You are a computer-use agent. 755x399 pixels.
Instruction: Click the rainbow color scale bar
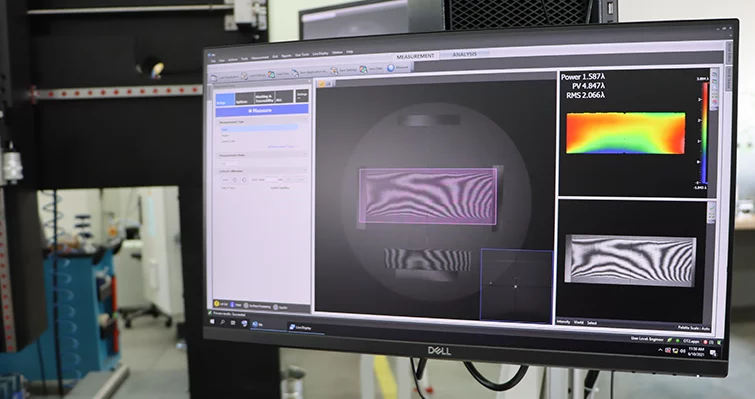[704, 133]
